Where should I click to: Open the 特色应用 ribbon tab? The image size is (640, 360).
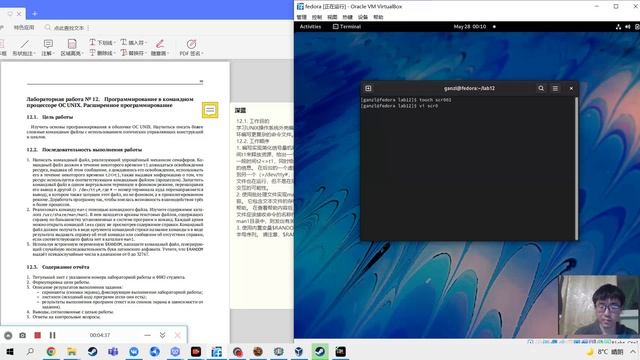pyautogui.click(x=24, y=28)
